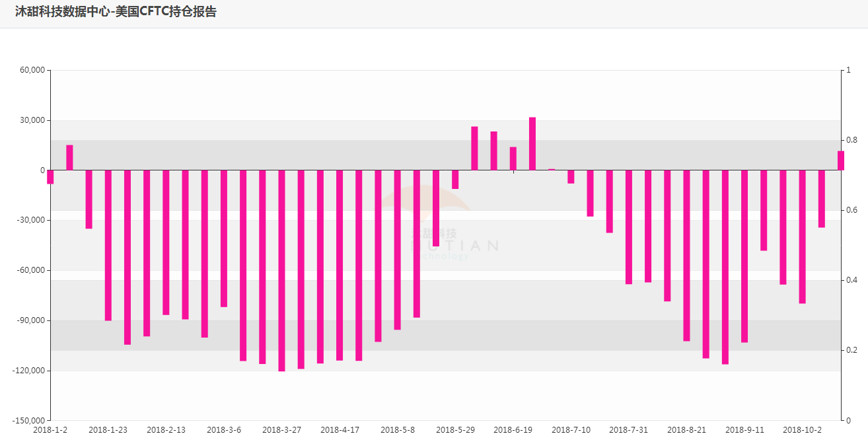The width and height of the screenshot is (868, 438).
Task: Click the chart title mentioning CFTC
Action: (116, 12)
